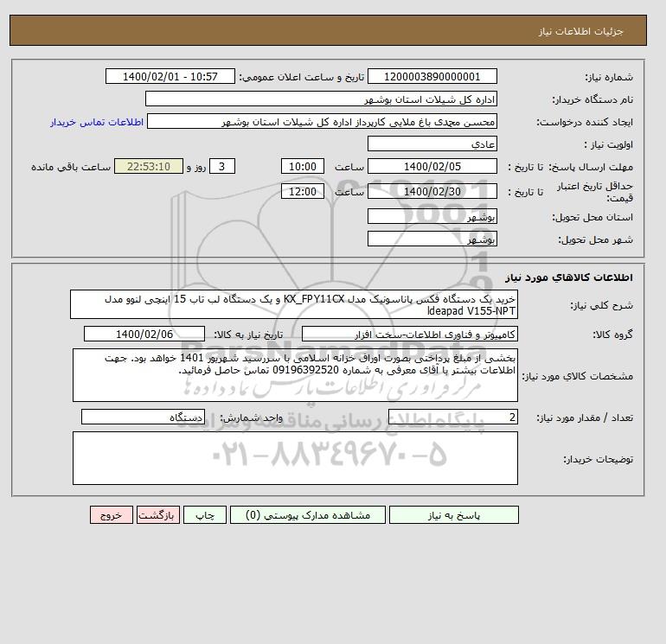Click the buyer organization name field
Image resolution: width=666 pixels, height=644 pixels.
321,99
